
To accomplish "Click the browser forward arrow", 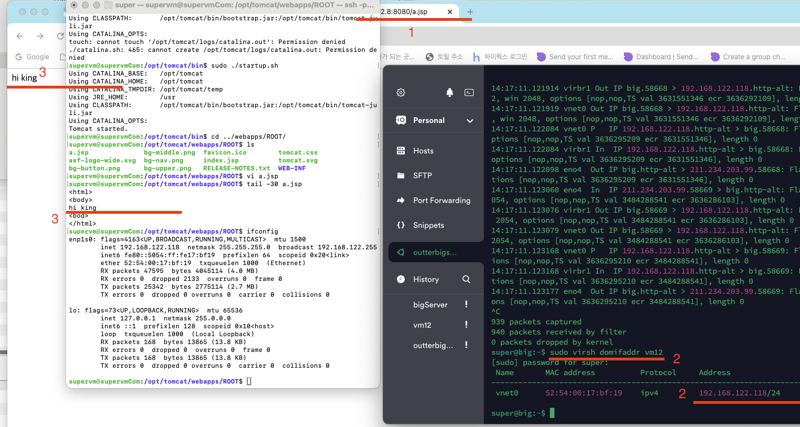I will pos(40,36).
